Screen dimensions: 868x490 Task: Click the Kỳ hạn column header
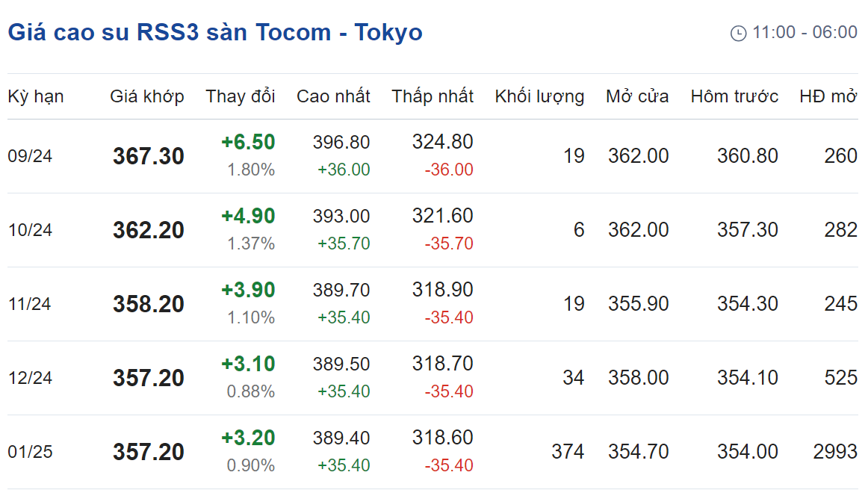35,96
